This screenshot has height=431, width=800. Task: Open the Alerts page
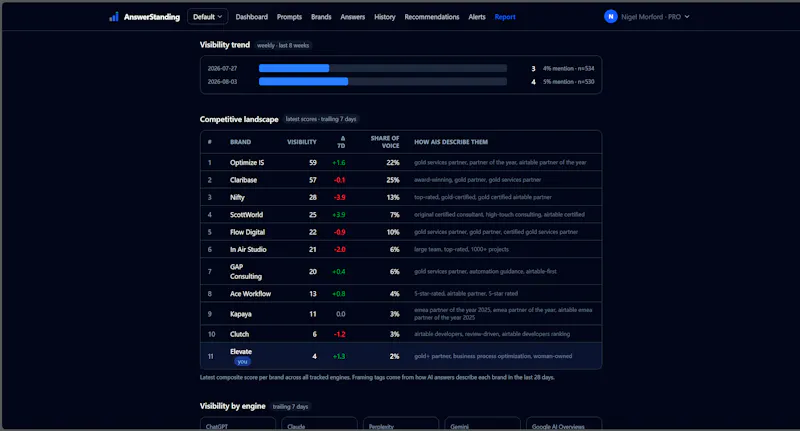tap(477, 17)
